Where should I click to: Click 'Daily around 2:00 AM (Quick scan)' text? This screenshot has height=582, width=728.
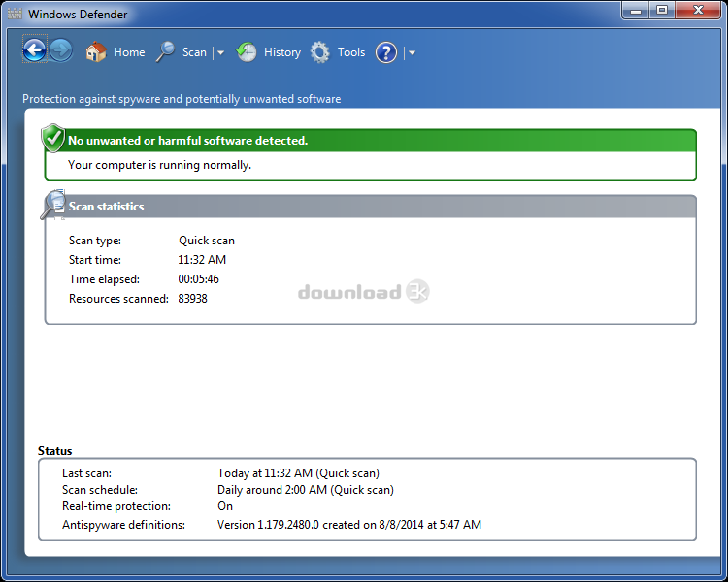click(x=306, y=490)
